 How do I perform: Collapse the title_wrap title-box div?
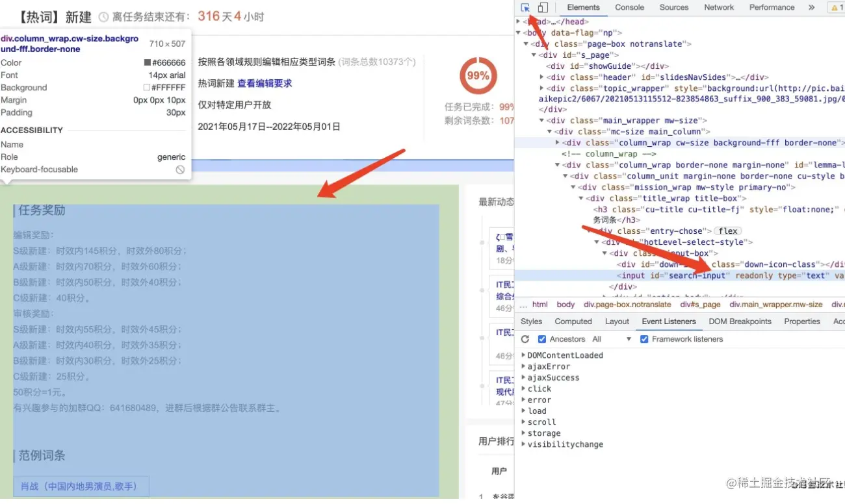point(580,199)
